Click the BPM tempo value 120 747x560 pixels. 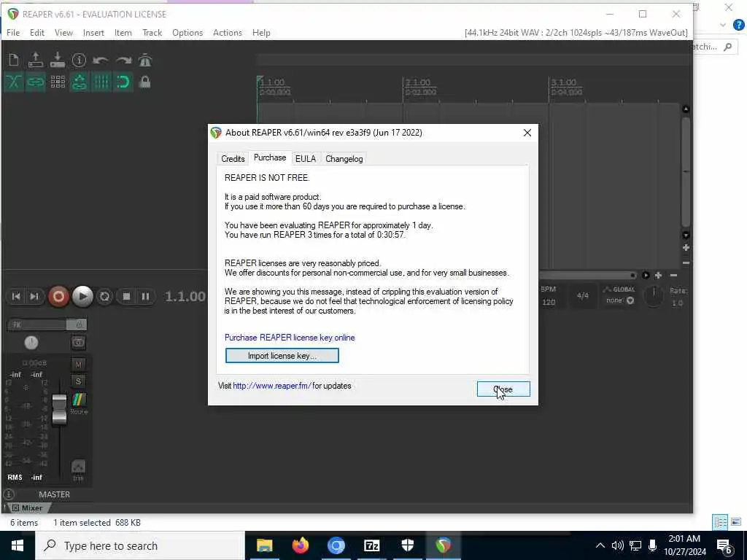point(549,303)
